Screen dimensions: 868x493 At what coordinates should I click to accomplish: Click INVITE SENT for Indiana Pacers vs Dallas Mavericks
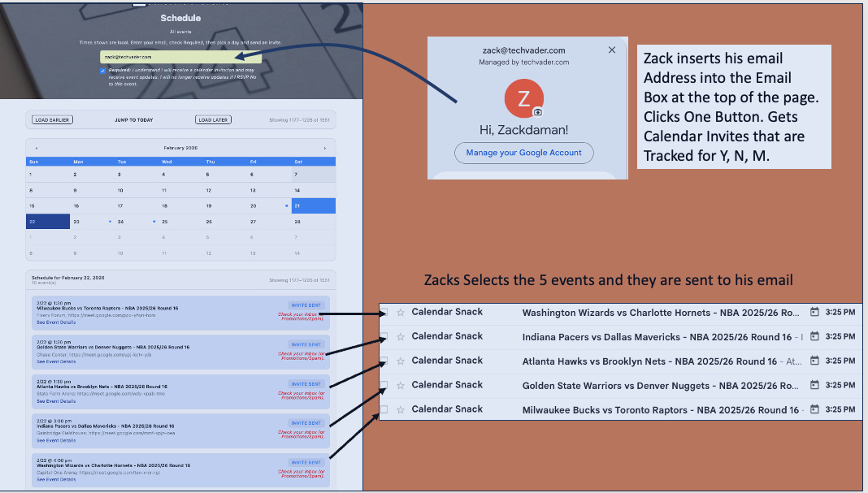[x=306, y=423]
